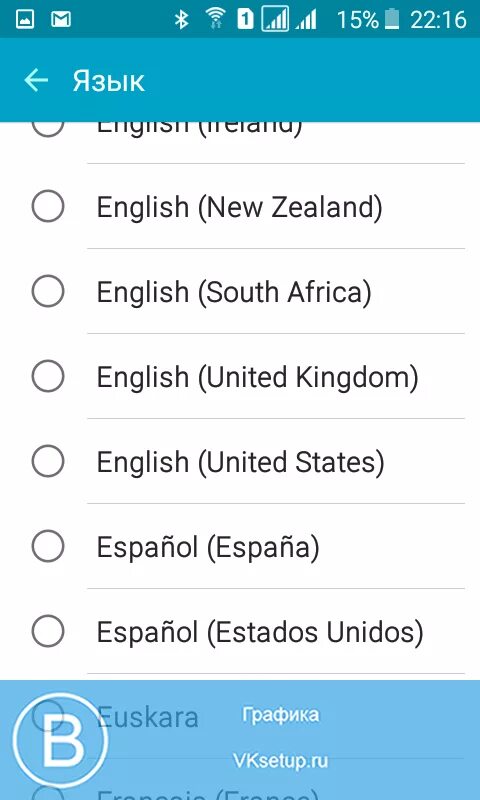Screen dimensions: 480x800
Task: Select English (New Zealand) radio button
Action: pyautogui.click(x=48, y=206)
